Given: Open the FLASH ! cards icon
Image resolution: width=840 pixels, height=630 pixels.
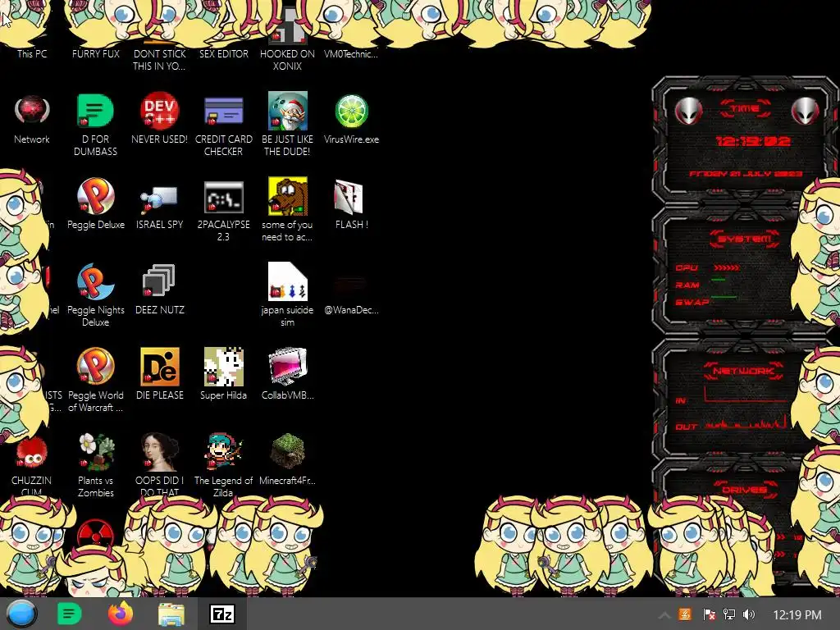Looking at the screenshot, I should 349,197.
